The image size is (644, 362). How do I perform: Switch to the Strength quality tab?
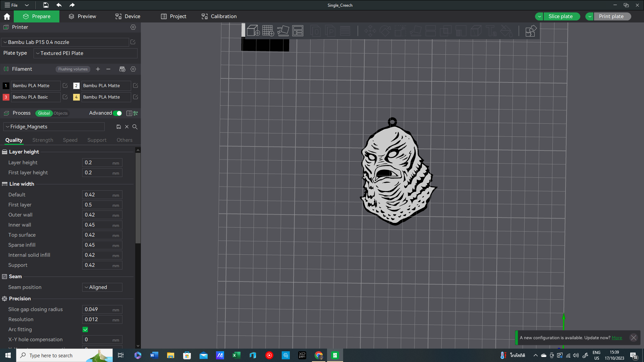click(x=43, y=140)
